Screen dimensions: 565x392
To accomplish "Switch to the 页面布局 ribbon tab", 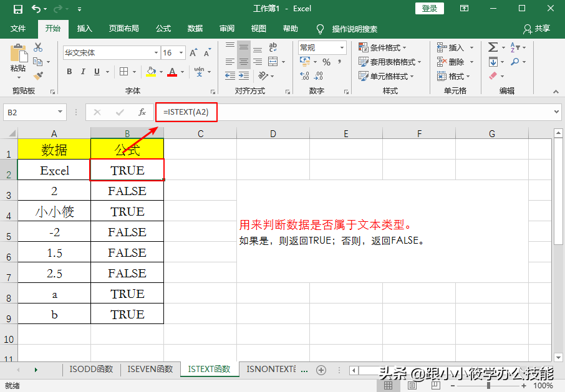I will click(124, 29).
